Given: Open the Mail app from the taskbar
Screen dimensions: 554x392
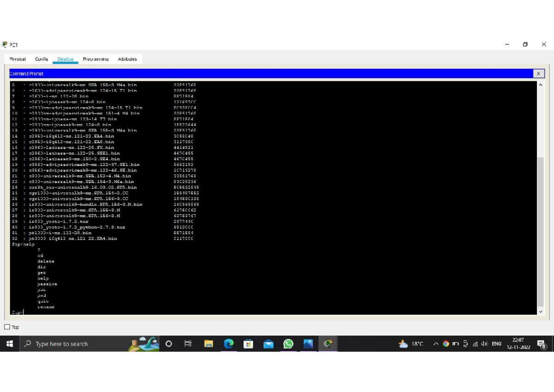Looking at the screenshot, I should [268, 344].
